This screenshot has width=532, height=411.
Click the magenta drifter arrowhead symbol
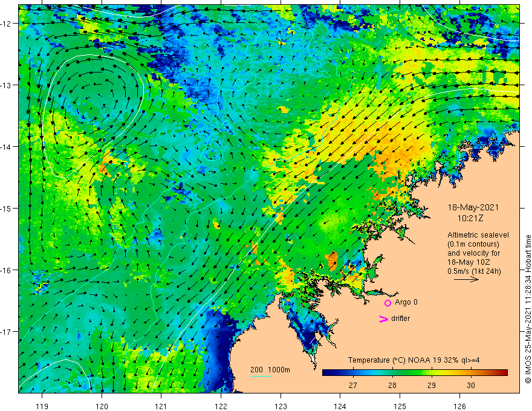tap(384, 319)
